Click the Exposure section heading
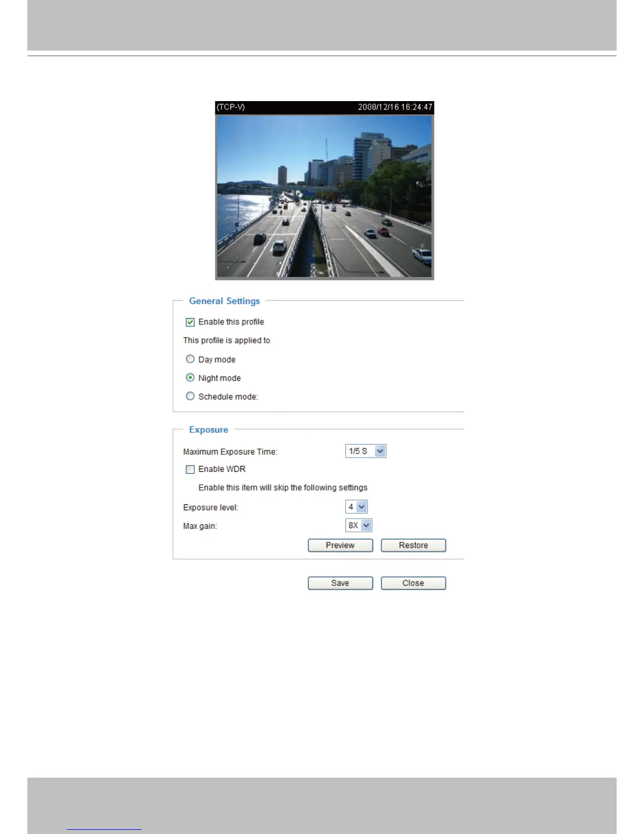 click(x=209, y=430)
